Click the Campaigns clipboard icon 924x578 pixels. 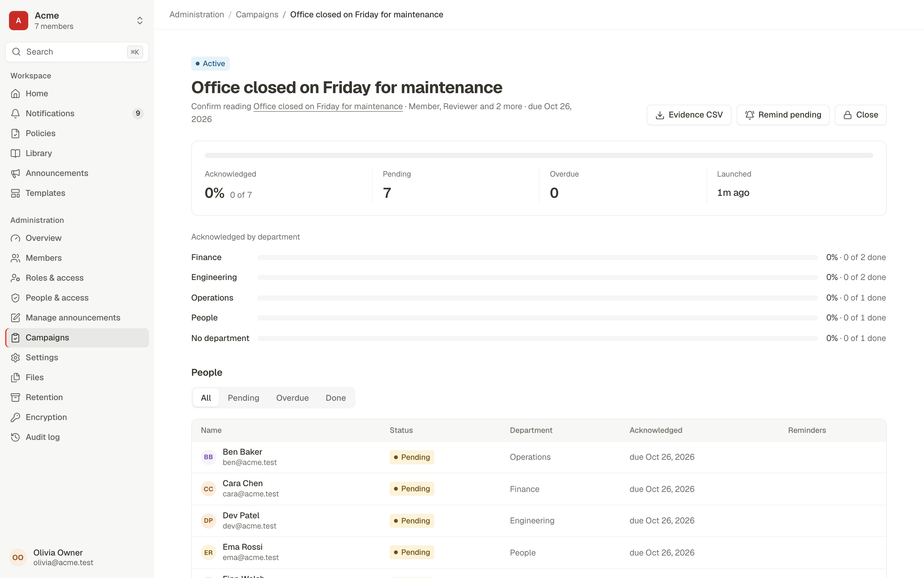(15, 337)
